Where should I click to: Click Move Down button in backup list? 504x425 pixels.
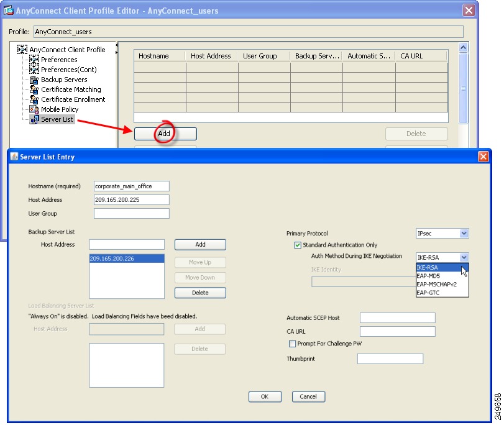[x=200, y=278]
